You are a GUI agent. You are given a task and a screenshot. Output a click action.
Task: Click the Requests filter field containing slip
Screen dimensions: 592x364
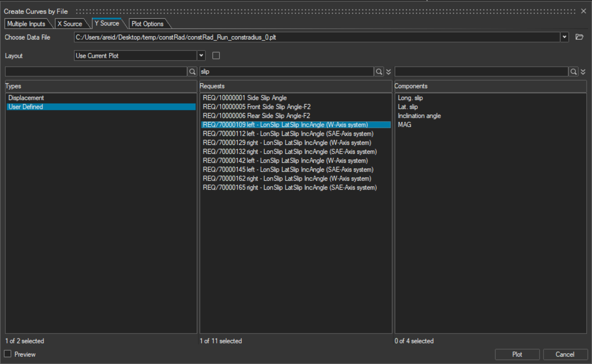coord(287,71)
